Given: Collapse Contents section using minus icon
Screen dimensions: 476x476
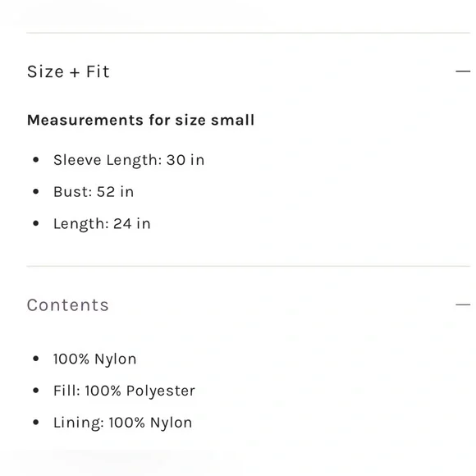Looking at the screenshot, I should [x=463, y=304].
